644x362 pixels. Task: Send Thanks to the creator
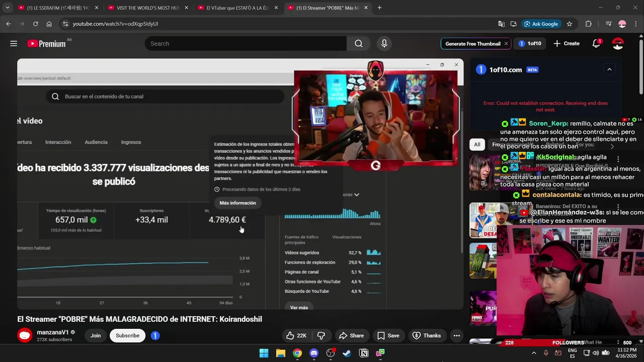427,335
